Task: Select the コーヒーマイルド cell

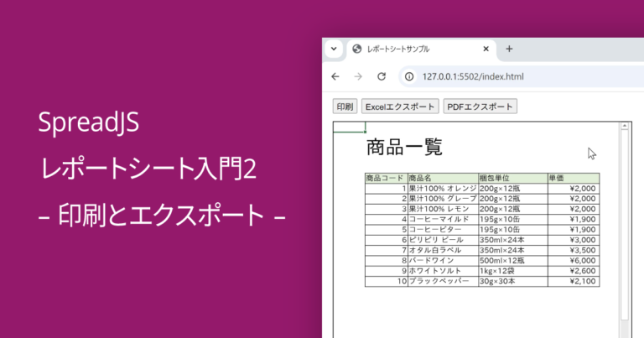Action: click(443, 219)
